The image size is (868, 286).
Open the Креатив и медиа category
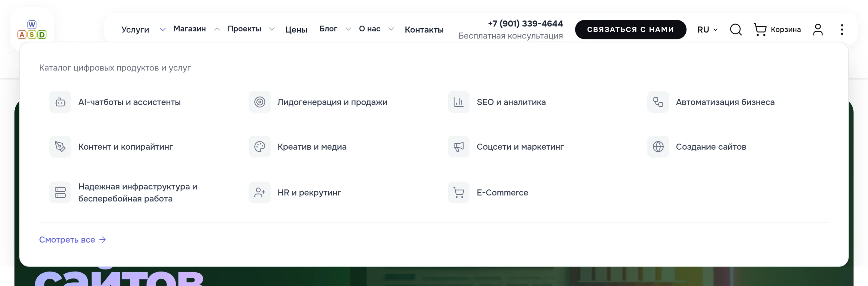pyautogui.click(x=312, y=147)
